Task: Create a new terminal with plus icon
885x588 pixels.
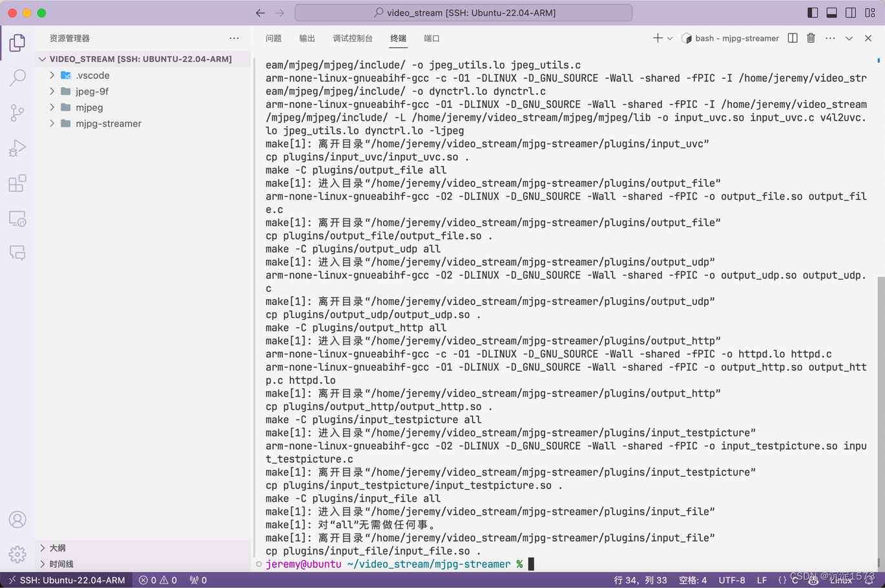Action: pyautogui.click(x=658, y=38)
